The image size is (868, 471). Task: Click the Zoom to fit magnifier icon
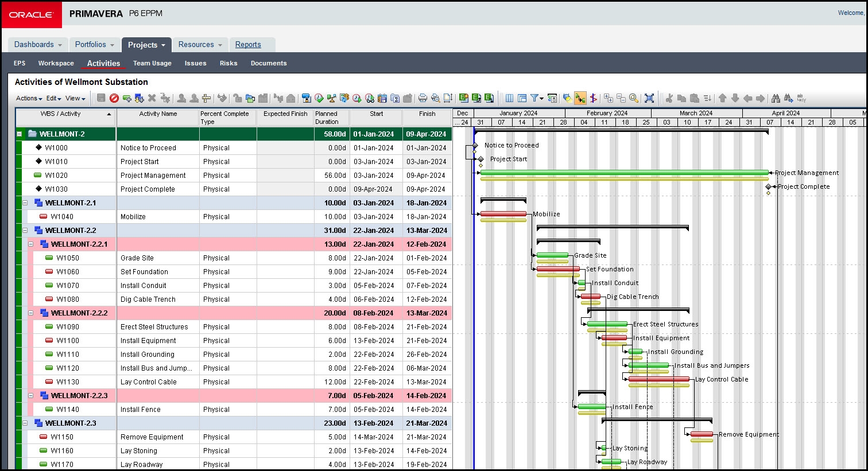tap(634, 98)
